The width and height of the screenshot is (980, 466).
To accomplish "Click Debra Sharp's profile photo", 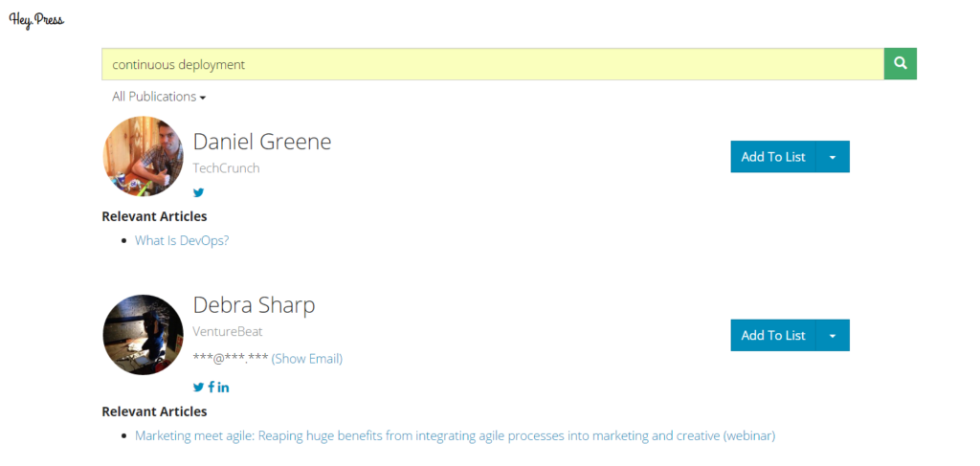I will point(143,335).
